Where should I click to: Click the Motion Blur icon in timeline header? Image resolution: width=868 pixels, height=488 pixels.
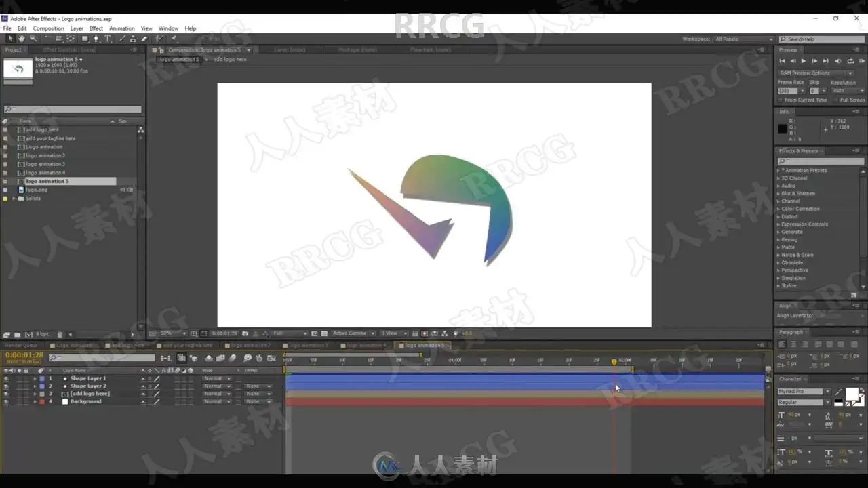233,358
